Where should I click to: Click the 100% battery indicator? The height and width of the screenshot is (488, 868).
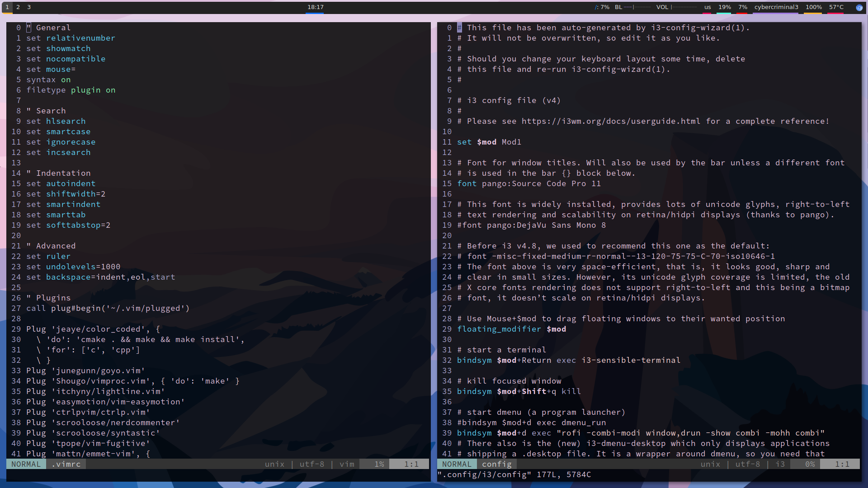click(813, 7)
